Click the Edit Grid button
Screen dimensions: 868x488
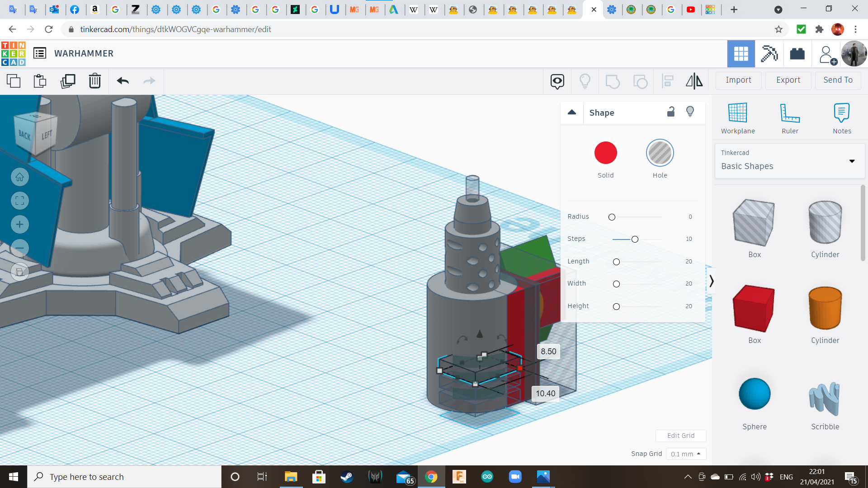click(681, 436)
